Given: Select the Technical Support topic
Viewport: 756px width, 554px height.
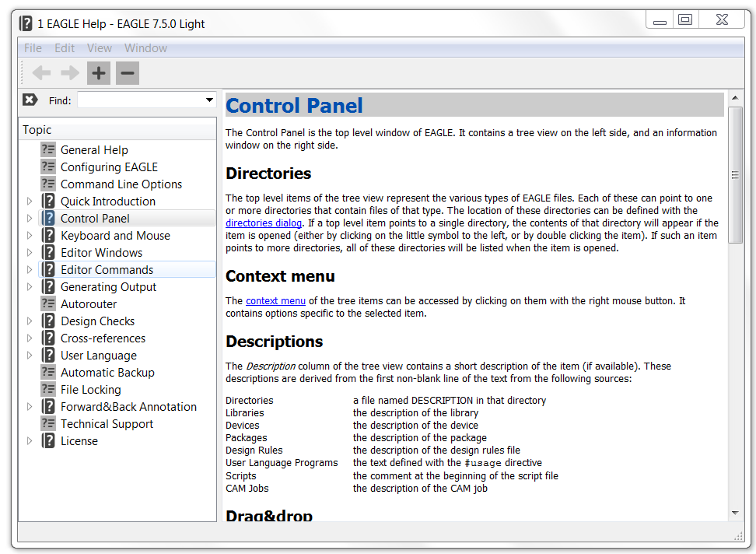Looking at the screenshot, I should (107, 424).
